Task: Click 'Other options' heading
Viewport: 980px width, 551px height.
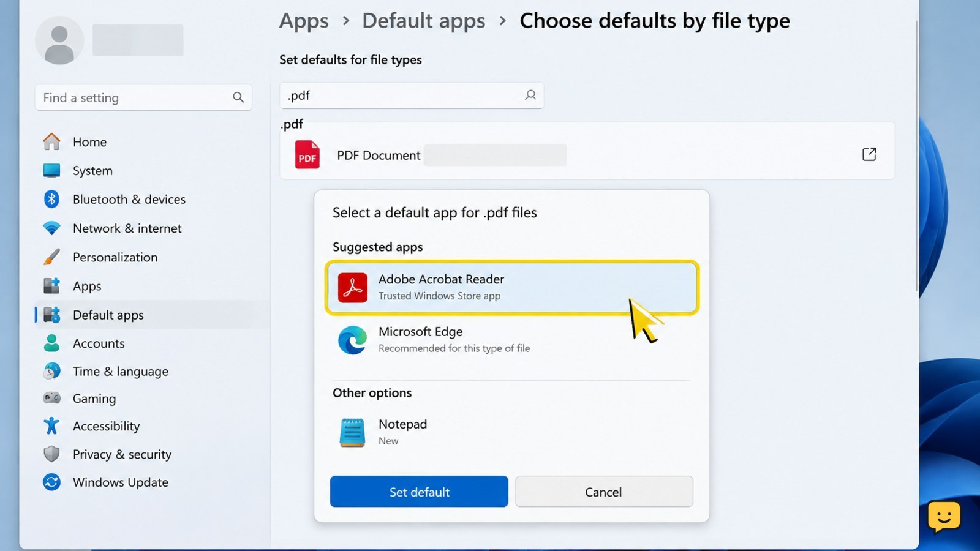Action: [x=372, y=393]
